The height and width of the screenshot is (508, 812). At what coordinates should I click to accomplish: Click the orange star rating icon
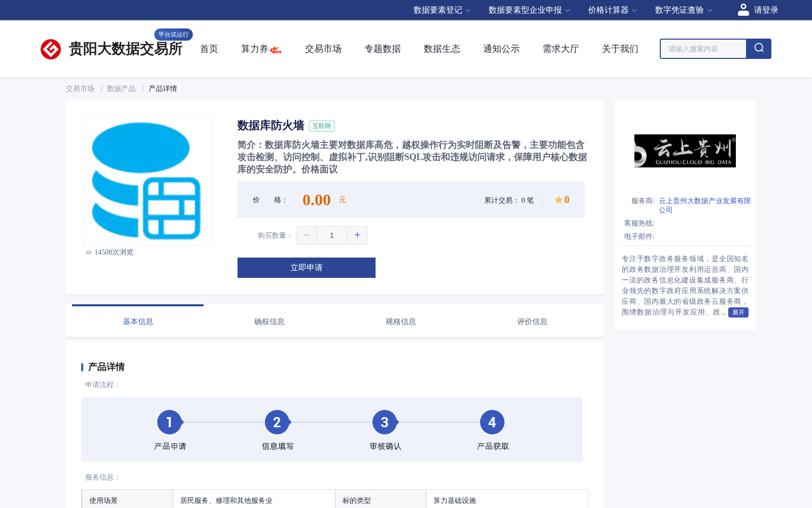[x=558, y=200]
